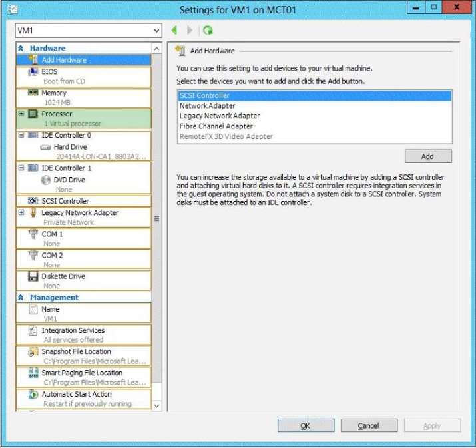The width and height of the screenshot is (476, 448).
Task: Close the Settings for VM1 window
Action: 456,7
